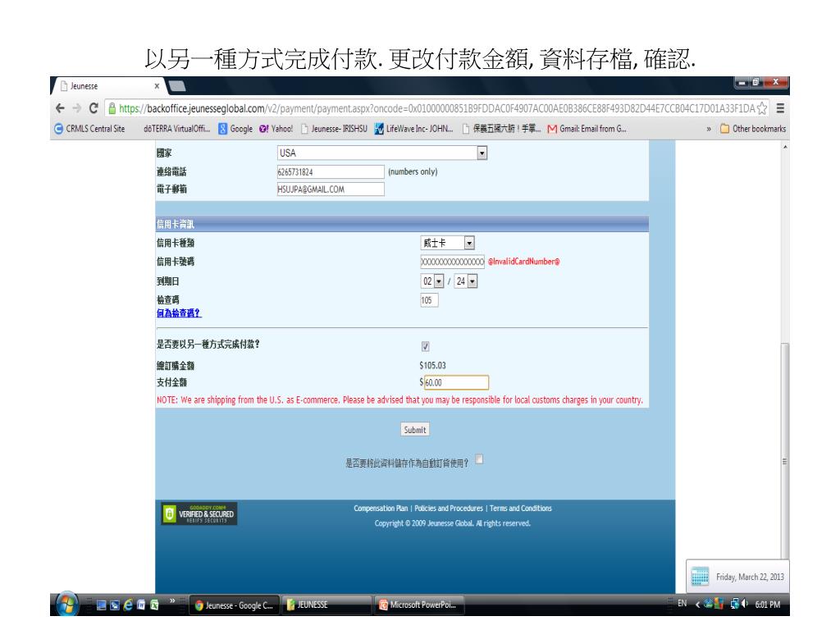Viewport: 840px width, 630px height.
Task: Close the Jeunesse browser tab
Action: coord(157,85)
